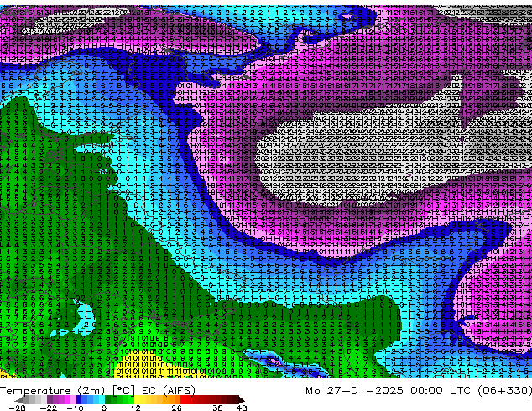Click the 26 legend value
532x411 pixels.
pyautogui.click(x=176, y=408)
